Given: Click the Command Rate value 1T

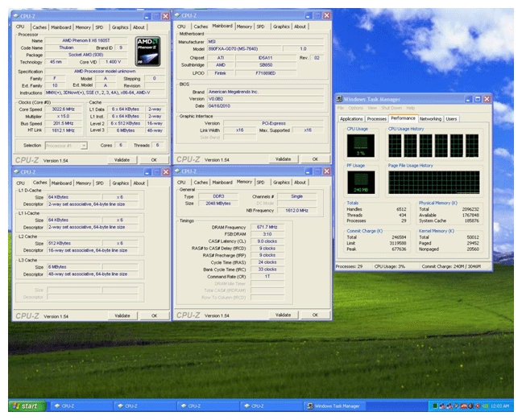Looking at the screenshot, I should click(267, 277).
